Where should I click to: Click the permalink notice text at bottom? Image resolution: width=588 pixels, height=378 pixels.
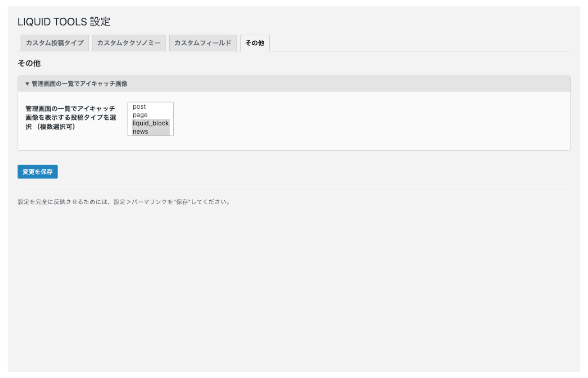124,202
